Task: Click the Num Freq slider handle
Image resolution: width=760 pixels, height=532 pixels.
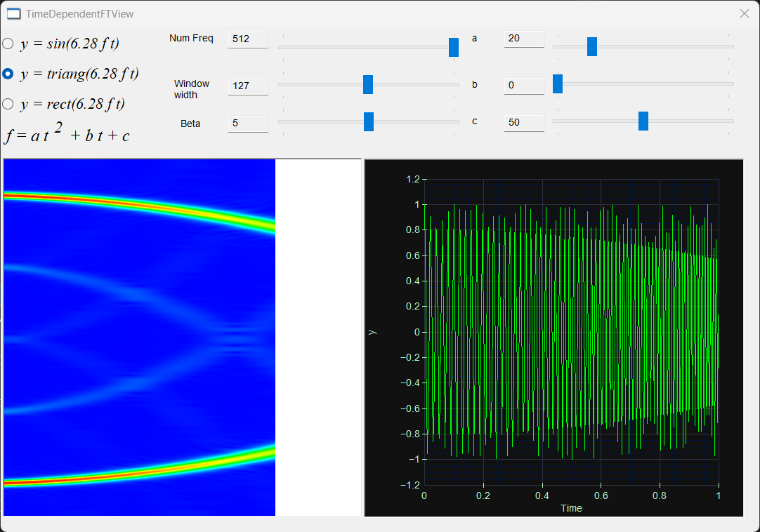Action: (454, 47)
